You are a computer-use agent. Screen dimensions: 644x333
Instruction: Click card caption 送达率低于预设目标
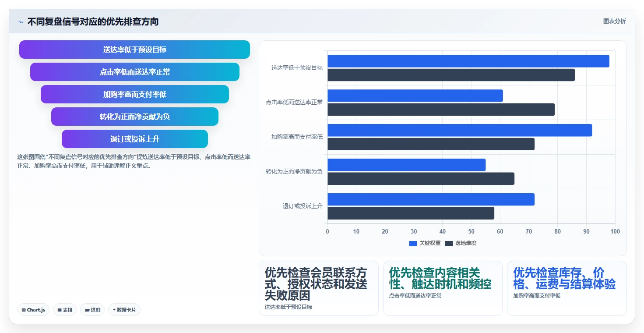pos(289,307)
